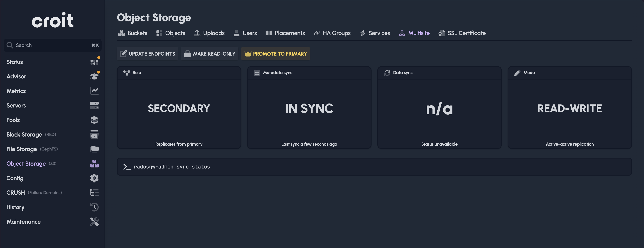
Task: Open the Users tab
Action: 245,33
